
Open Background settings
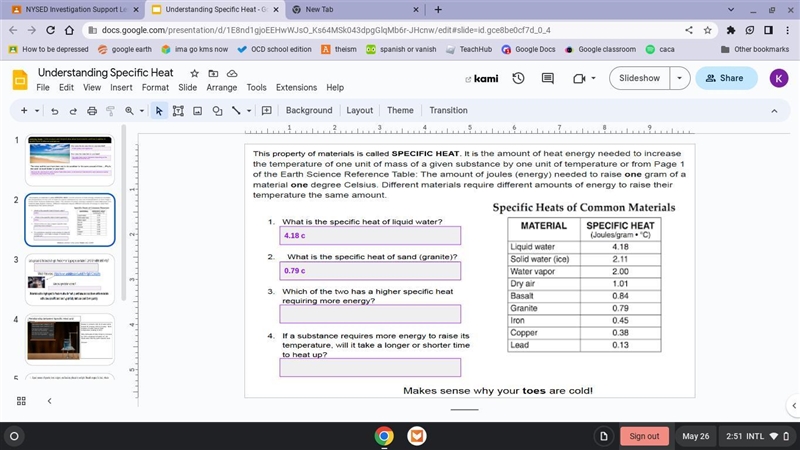pos(309,111)
